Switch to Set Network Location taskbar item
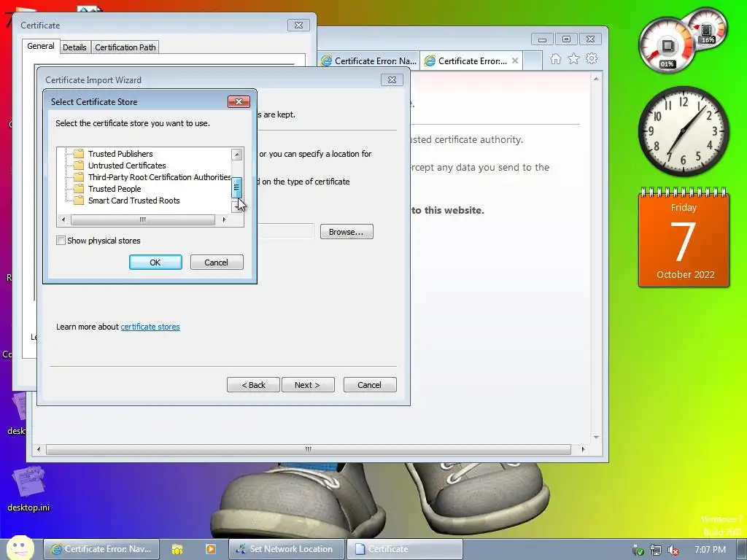747x560 pixels. tap(286, 549)
